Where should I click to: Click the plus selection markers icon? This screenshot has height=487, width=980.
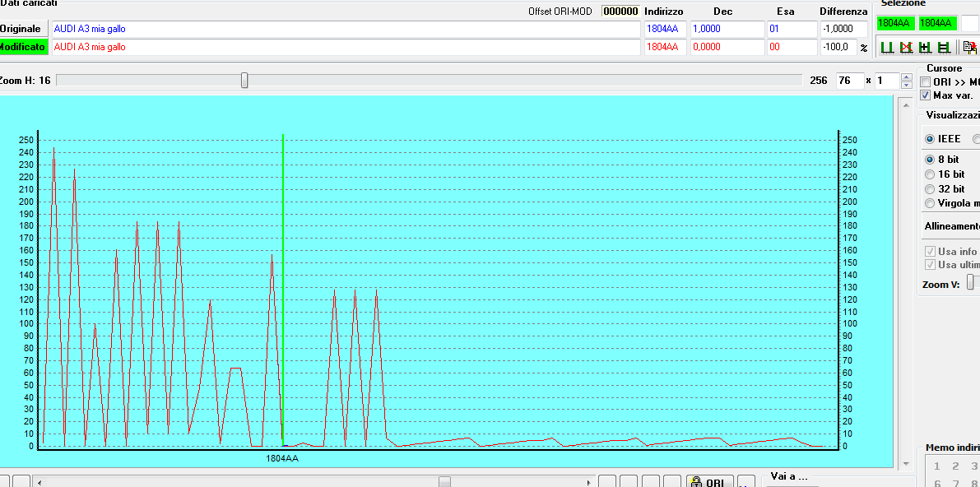[x=925, y=48]
